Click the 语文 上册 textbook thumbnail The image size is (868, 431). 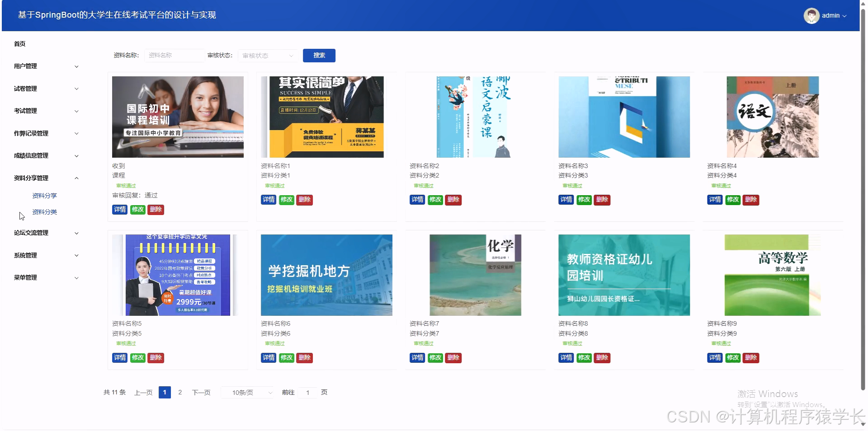pos(773,117)
